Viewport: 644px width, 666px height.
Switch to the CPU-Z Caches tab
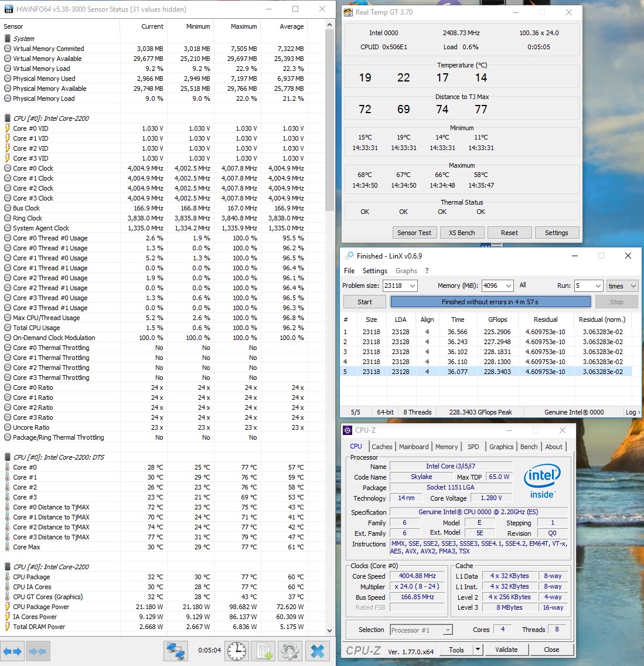pyautogui.click(x=381, y=446)
